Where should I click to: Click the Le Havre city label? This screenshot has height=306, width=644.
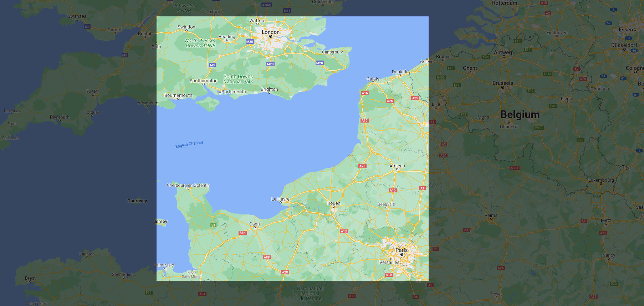[280, 199]
